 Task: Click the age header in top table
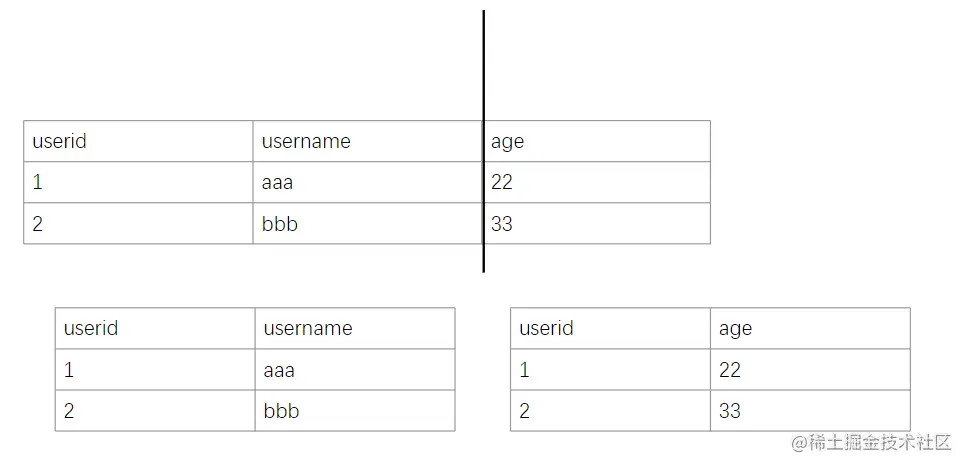508,142
